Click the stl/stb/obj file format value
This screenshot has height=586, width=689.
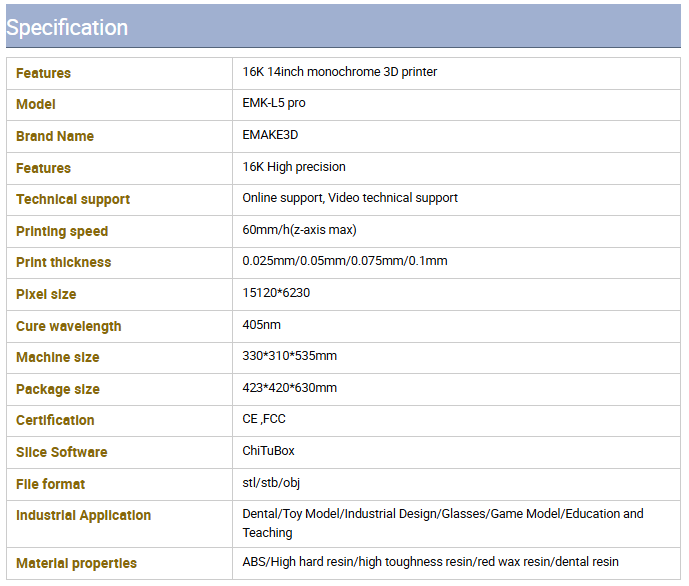click(271, 483)
